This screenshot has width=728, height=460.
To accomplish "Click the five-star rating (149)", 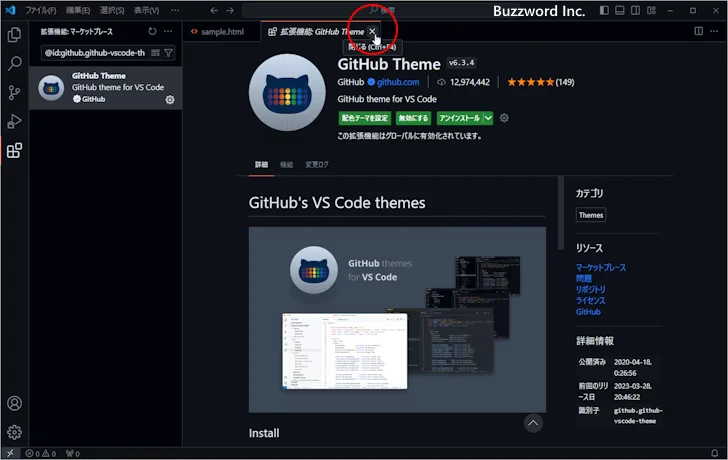I will 540,82.
